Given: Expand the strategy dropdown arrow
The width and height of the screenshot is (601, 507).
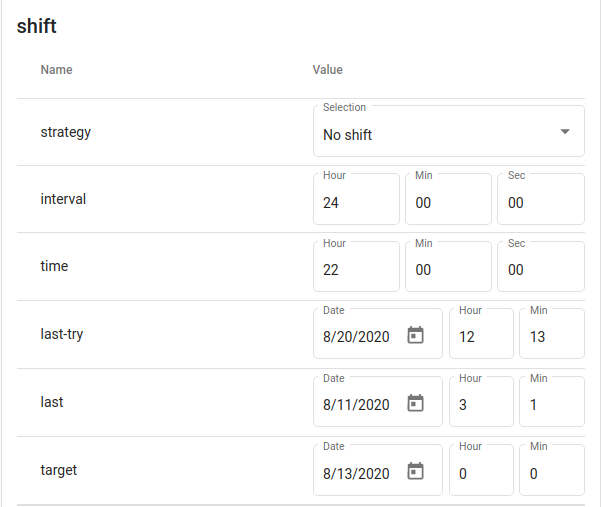Looking at the screenshot, I should tap(565, 131).
